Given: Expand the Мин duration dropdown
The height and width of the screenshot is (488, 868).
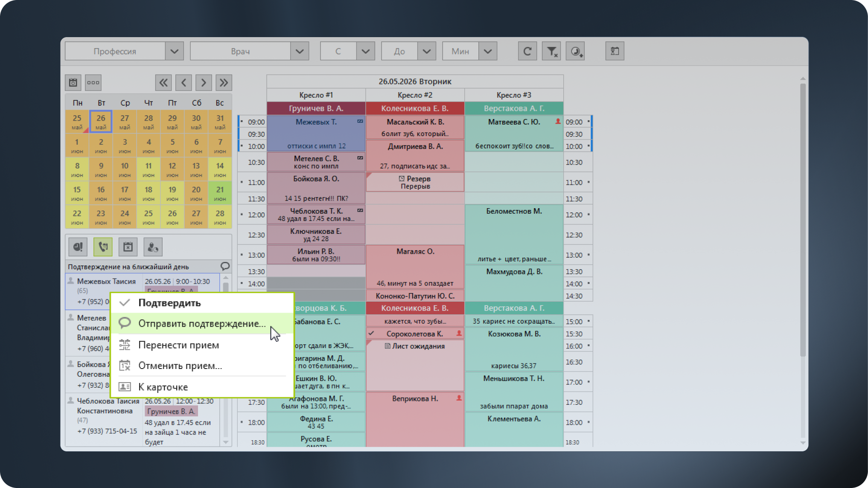Looking at the screenshot, I should [x=488, y=51].
